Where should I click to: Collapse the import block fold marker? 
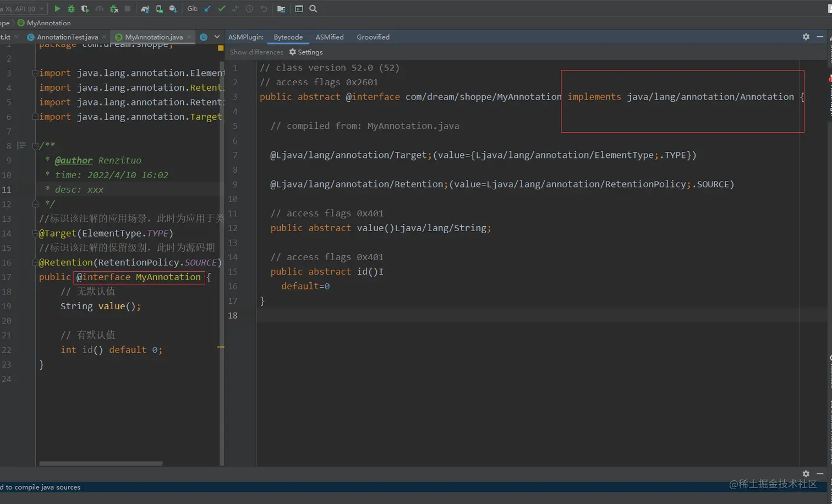[35, 73]
